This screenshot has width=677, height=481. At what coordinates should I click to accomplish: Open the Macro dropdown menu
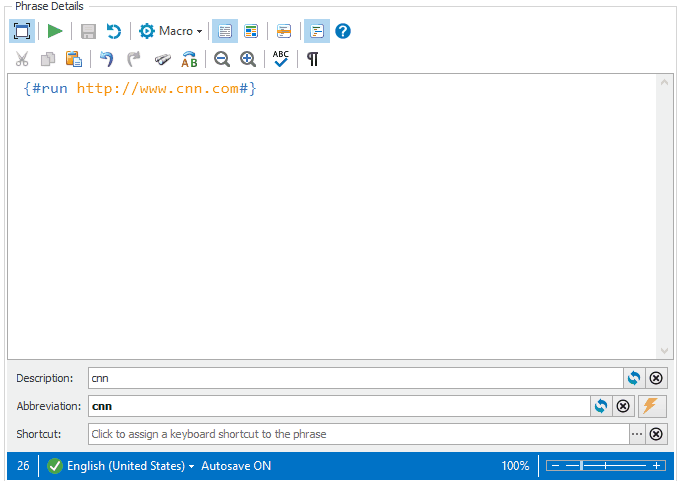pos(170,31)
